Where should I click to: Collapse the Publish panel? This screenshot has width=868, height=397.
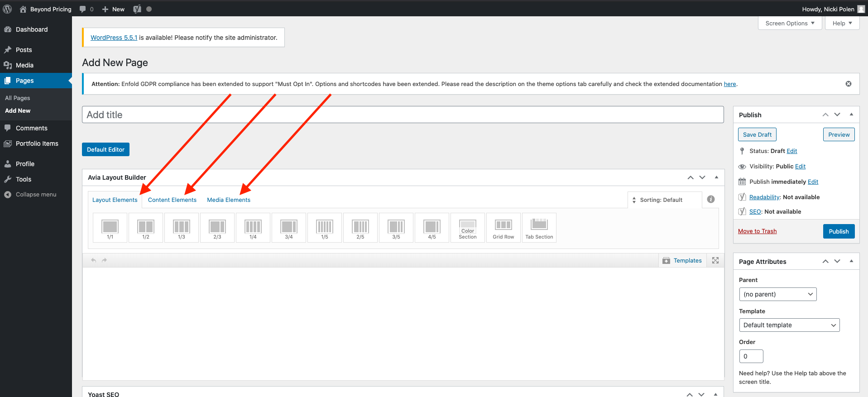(x=851, y=115)
